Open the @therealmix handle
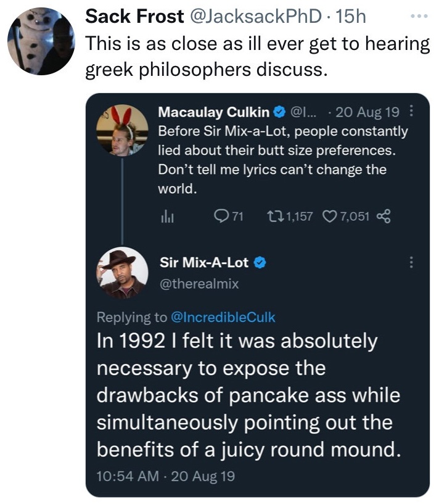Screen dimensions: 439x504 pyautogui.click(x=199, y=284)
